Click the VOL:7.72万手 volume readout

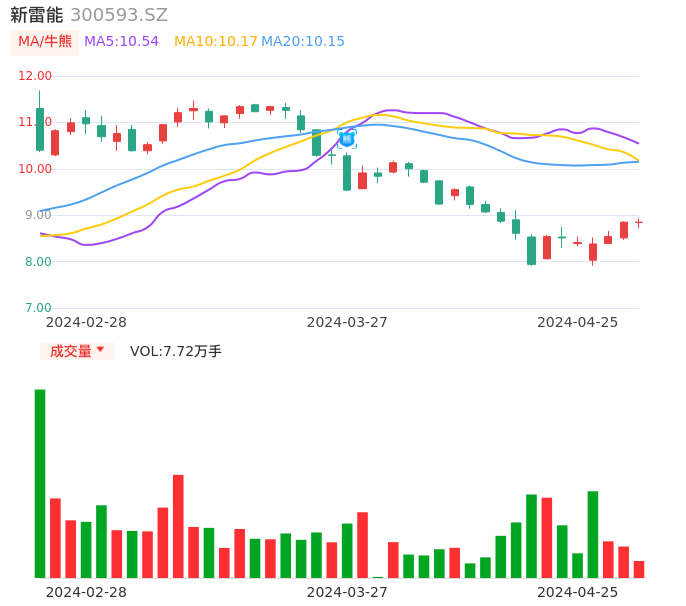point(175,351)
